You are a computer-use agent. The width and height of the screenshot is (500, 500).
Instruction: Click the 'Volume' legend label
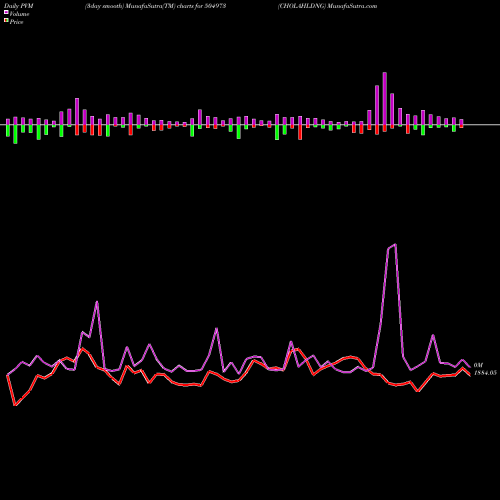tap(19, 14)
